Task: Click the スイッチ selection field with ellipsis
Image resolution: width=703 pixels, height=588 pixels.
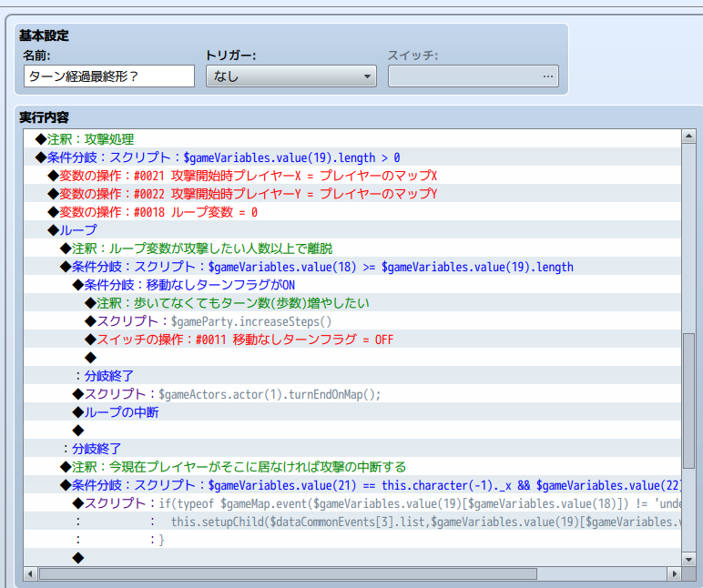Action: 473,76
